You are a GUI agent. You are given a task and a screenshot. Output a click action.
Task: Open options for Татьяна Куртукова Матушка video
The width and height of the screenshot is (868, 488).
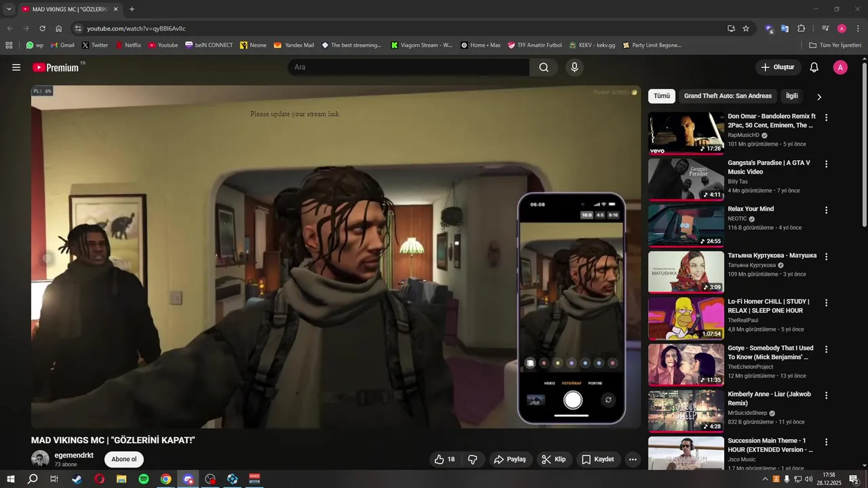pyautogui.click(x=826, y=257)
